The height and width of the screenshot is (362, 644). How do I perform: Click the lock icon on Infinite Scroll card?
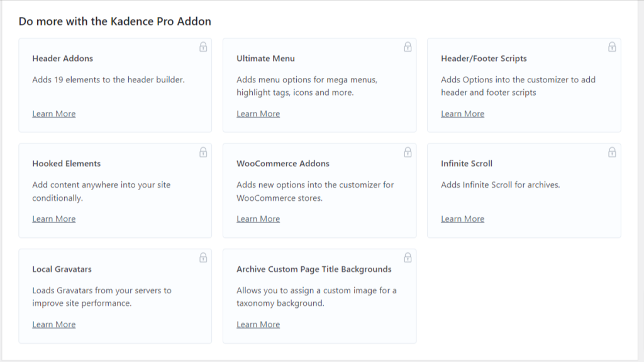612,152
